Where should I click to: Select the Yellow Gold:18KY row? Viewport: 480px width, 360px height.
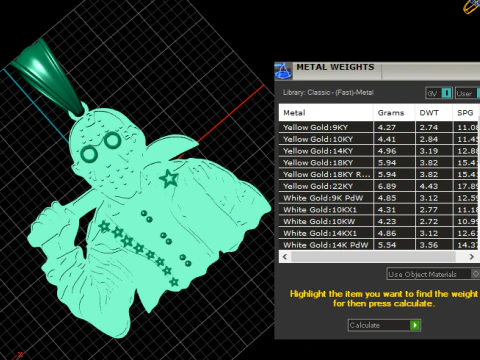(x=379, y=163)
